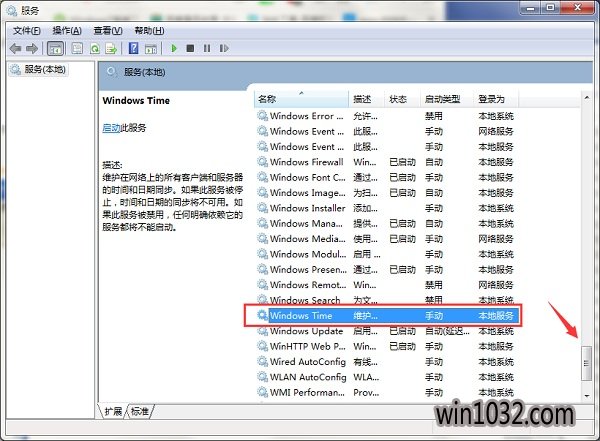Switch to the 扩展 tab
Screen dimensions: 600x441
[x=115, y=412]
